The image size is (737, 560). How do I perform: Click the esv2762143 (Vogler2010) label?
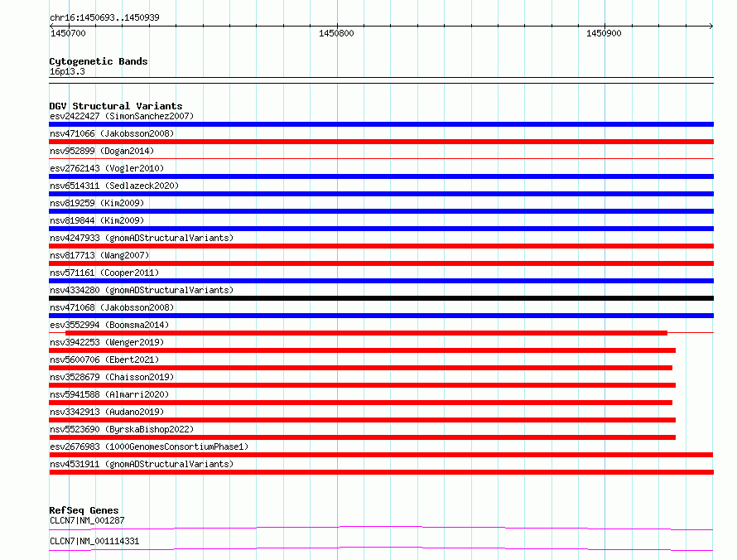tap(107, 168)
